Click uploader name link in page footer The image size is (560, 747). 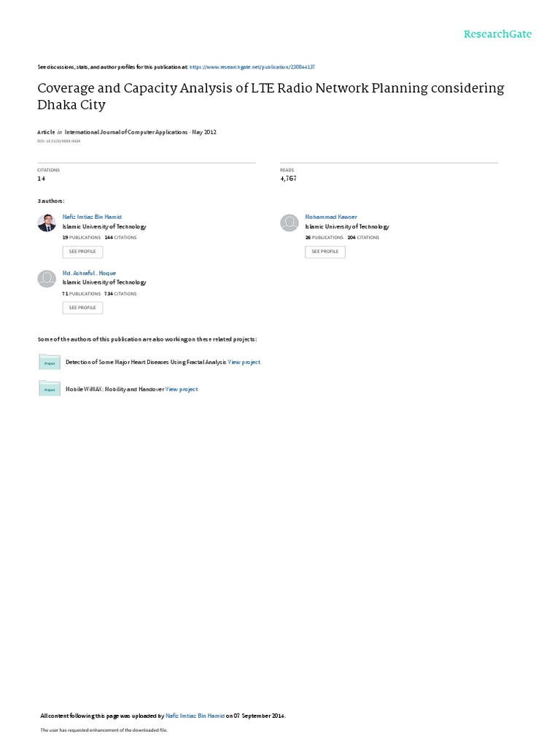[x=195, y=716]
